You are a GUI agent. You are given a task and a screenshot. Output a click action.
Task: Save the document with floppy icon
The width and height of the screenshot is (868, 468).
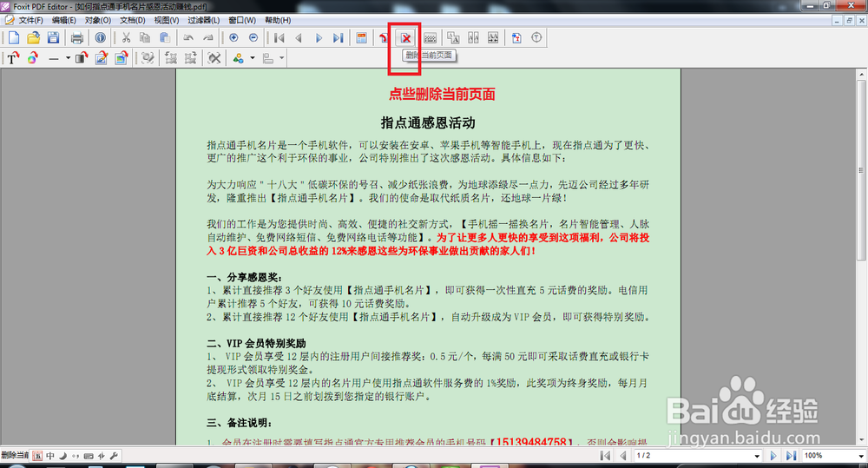pos(53,37)
